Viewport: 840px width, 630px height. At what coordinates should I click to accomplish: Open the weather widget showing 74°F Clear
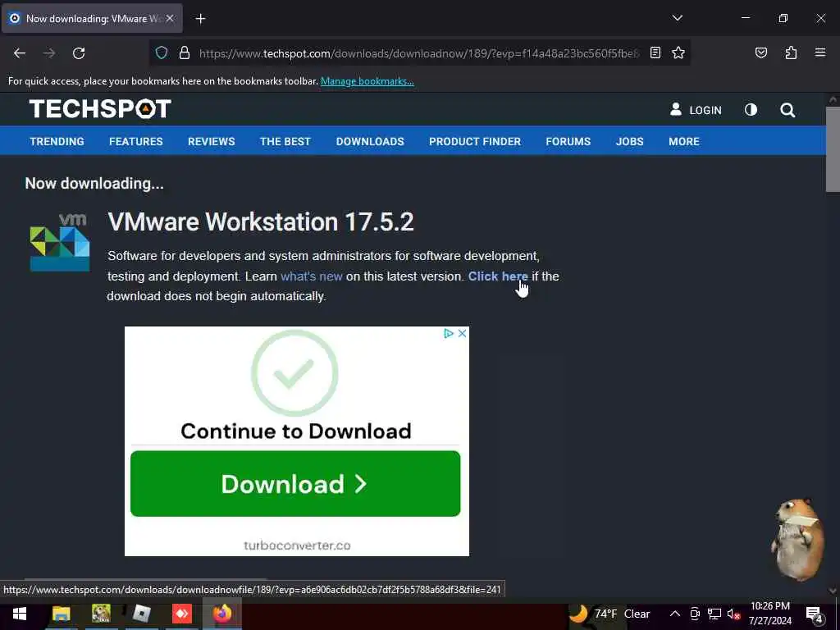[x=609, y=614]
